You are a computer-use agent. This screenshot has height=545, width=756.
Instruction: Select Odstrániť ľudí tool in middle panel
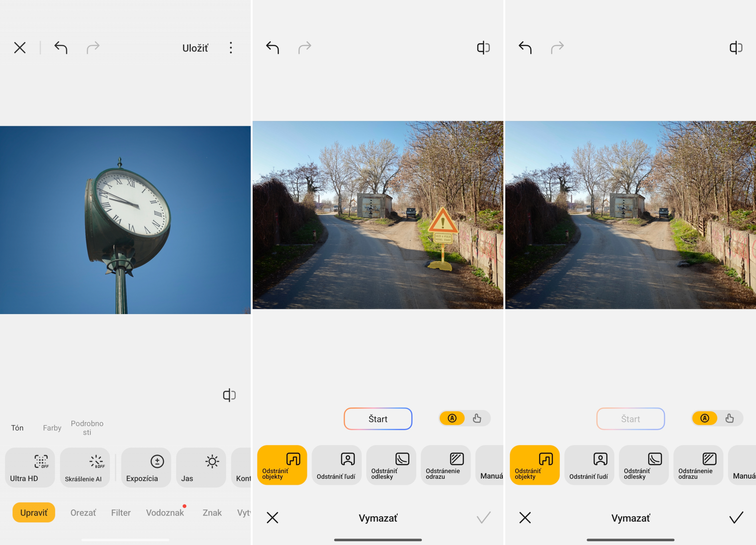coord(336,465)
